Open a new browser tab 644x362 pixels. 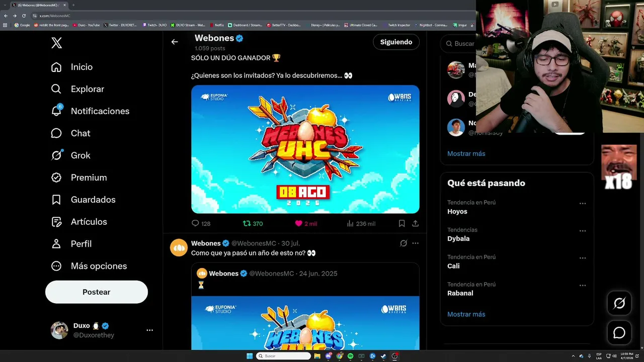point(73,5)
